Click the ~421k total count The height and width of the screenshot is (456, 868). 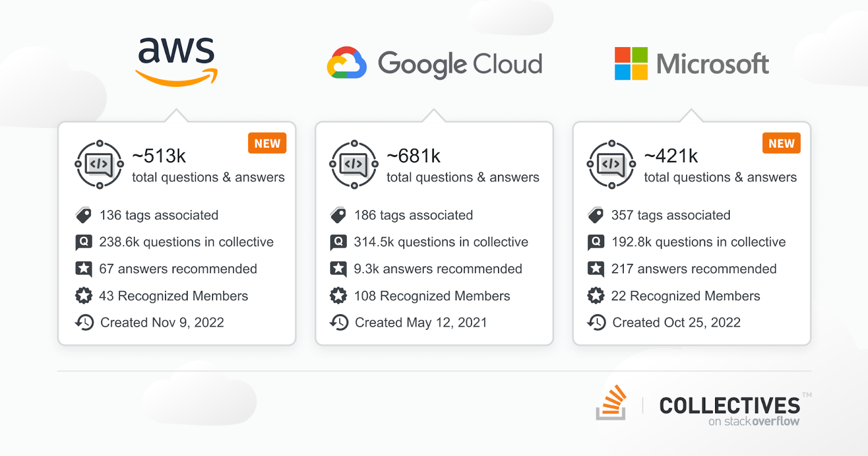[671, 156]
